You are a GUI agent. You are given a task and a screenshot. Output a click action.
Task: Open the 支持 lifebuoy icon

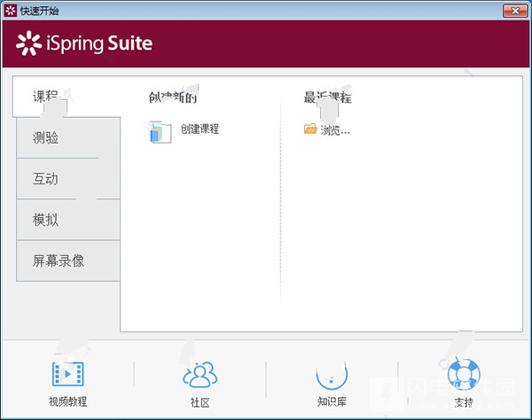click(464, 375)
